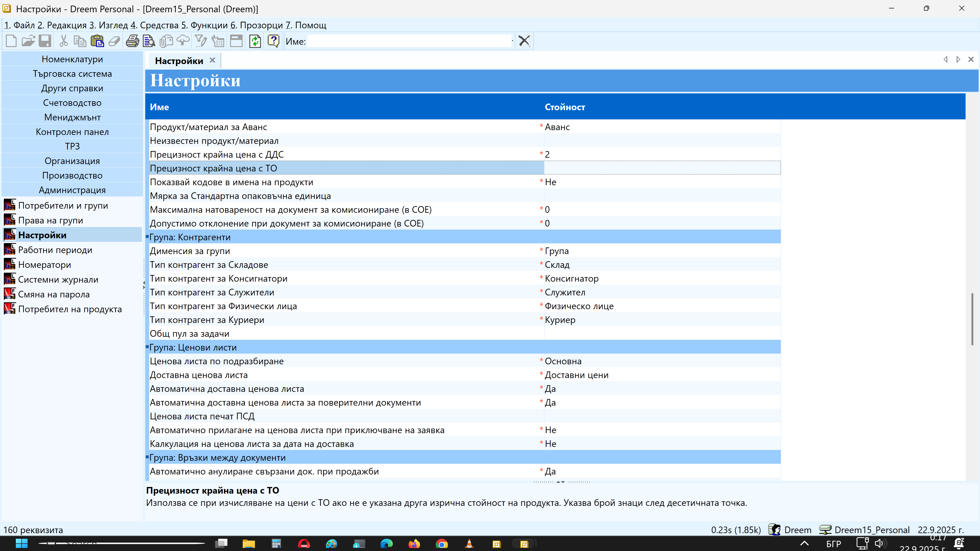The width and height of the screenshot is (980, 551).
Task: Clear the name filter with X icon
Action: tap(524, 41)
